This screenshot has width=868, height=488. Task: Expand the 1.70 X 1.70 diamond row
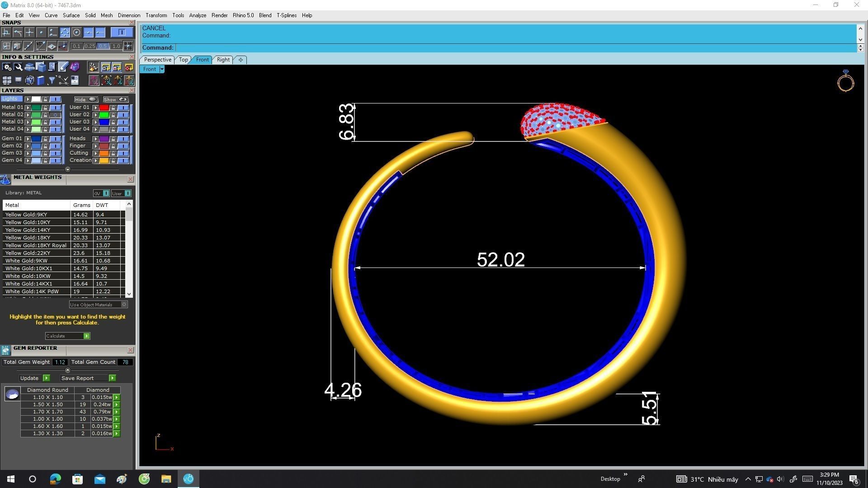pyautogui.click(x=117, y=412)
